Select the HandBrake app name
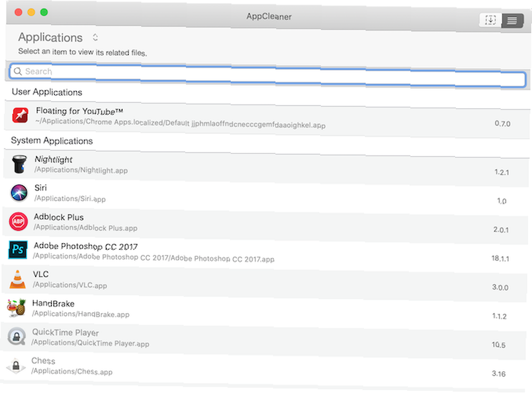 click(x=53, y=303)
